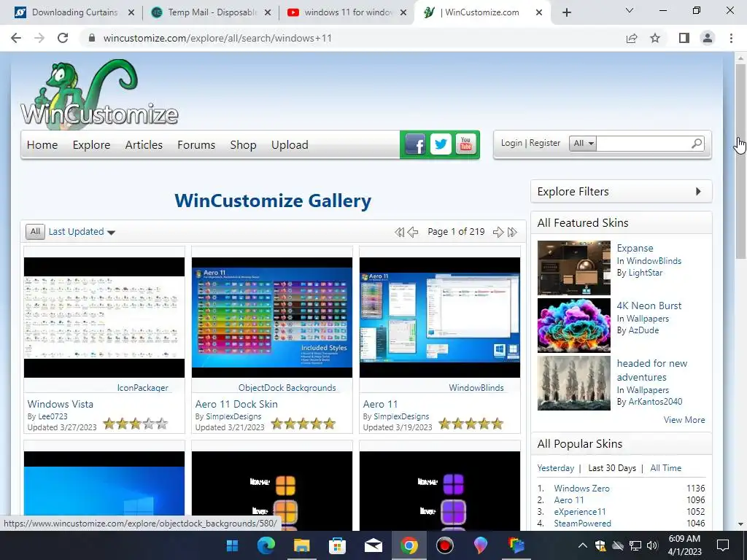
Task: Open Explore menu item
Action: 91,145
